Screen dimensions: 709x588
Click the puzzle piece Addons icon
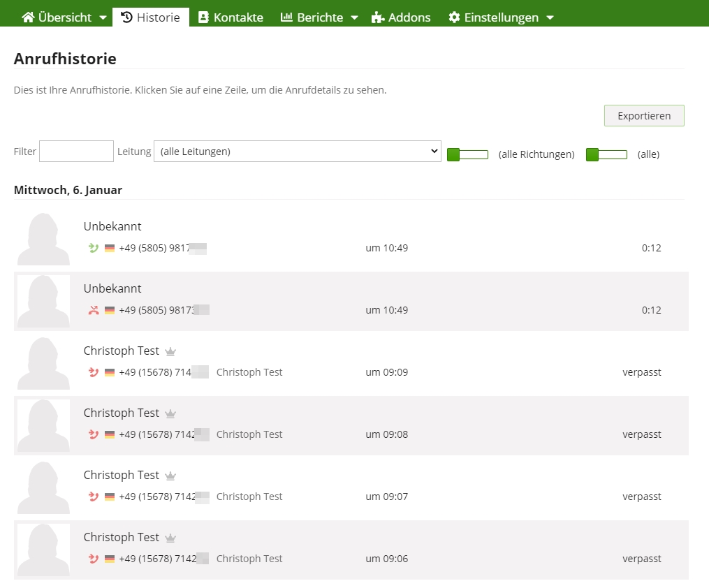click(378, 17)
